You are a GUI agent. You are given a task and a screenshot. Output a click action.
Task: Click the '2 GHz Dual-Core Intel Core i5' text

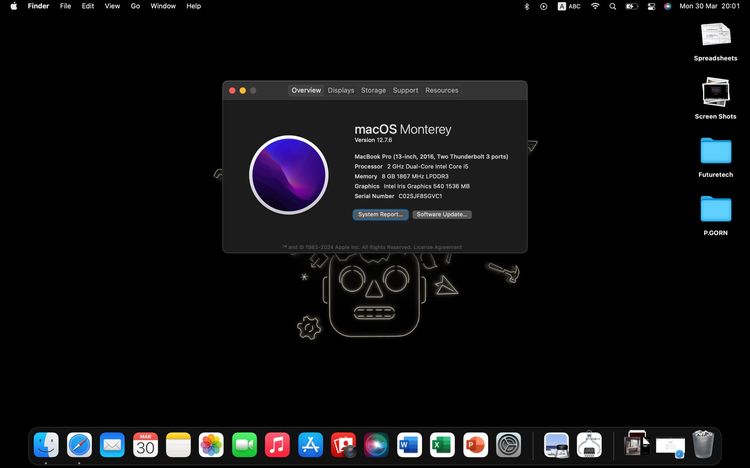[x=428, y=167]
